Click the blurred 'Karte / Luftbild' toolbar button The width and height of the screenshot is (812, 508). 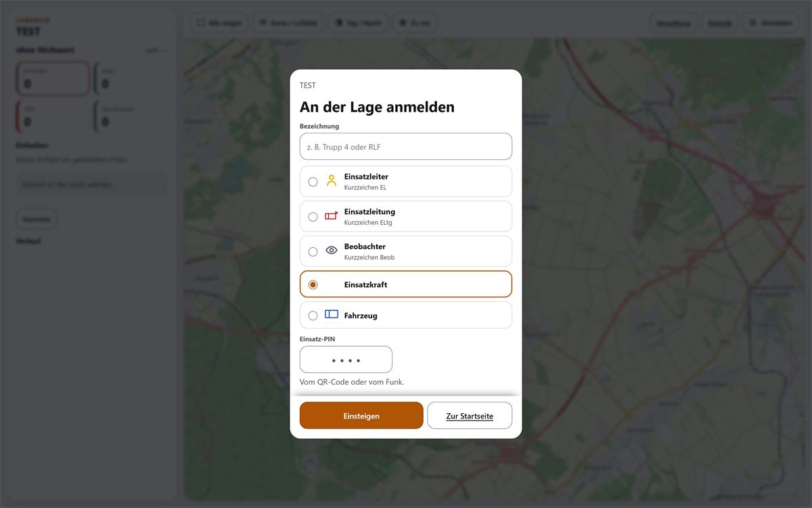[x=288, y=23]
